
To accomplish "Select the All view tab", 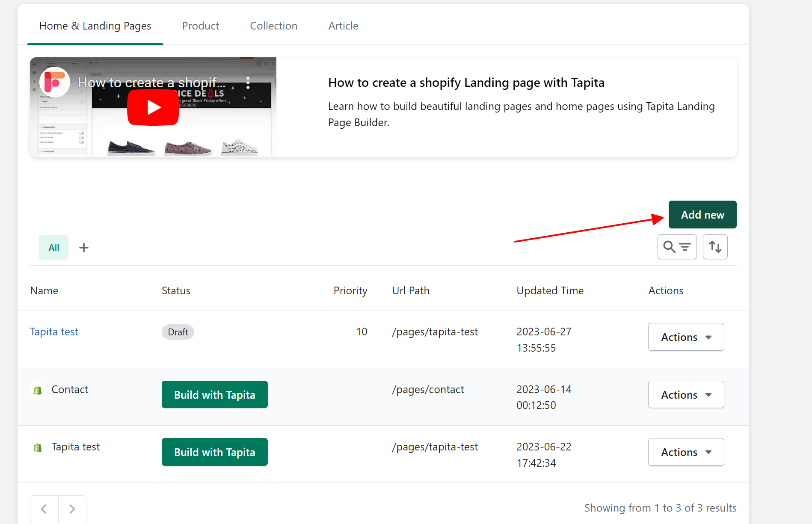I will 54,248.
